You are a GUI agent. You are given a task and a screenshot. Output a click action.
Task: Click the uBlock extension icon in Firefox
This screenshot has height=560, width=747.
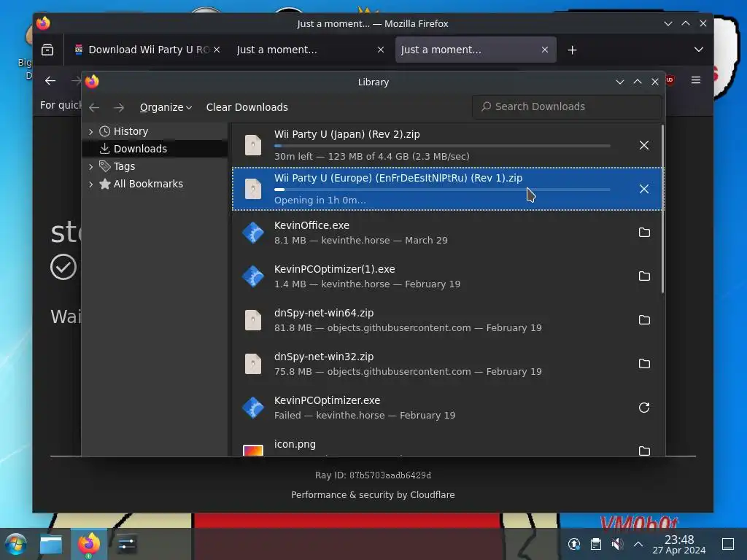point(670,80)
